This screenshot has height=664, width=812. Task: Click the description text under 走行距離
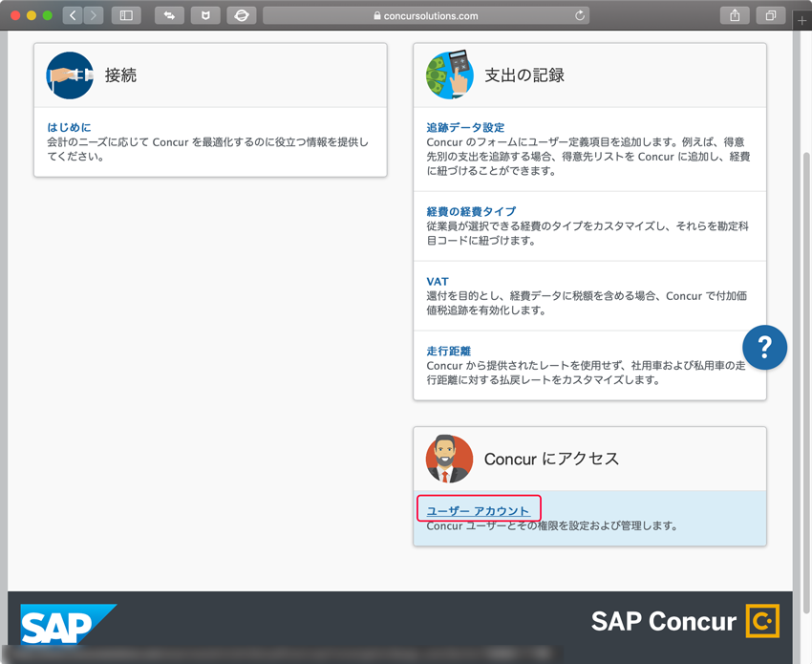(x=586, y=373)
